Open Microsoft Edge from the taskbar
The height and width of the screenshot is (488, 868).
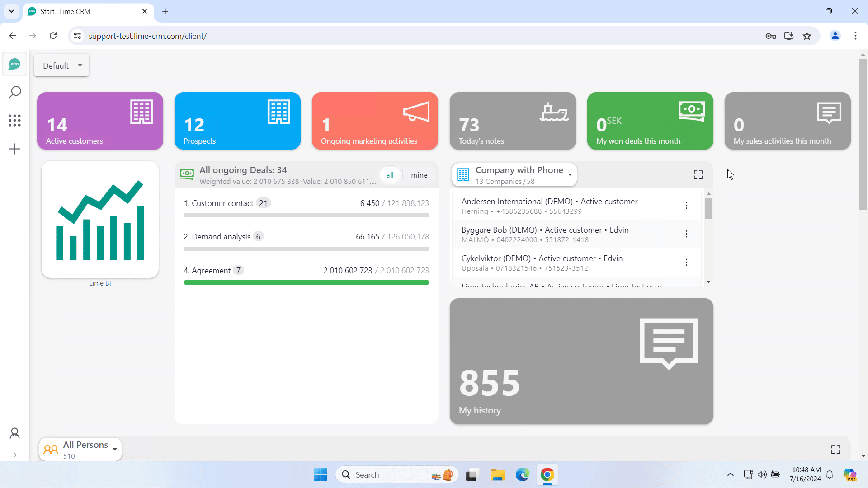coord(522,475)
